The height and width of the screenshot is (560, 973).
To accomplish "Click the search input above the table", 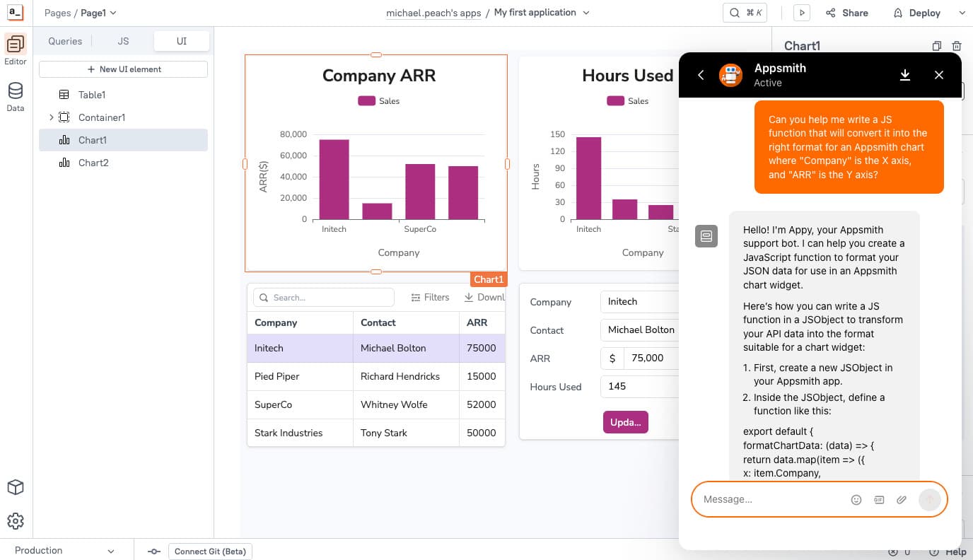I will coord(323,297).
